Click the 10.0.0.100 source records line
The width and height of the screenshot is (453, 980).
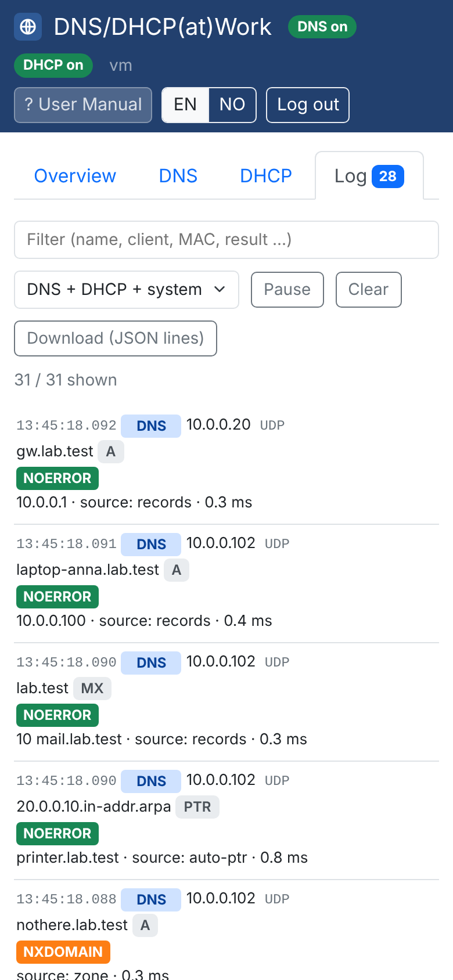coord(144,621)
